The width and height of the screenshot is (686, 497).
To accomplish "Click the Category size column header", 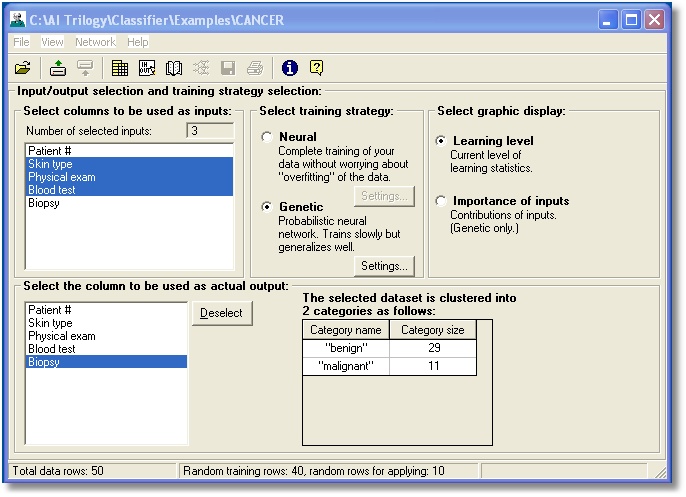I will 433,330.
